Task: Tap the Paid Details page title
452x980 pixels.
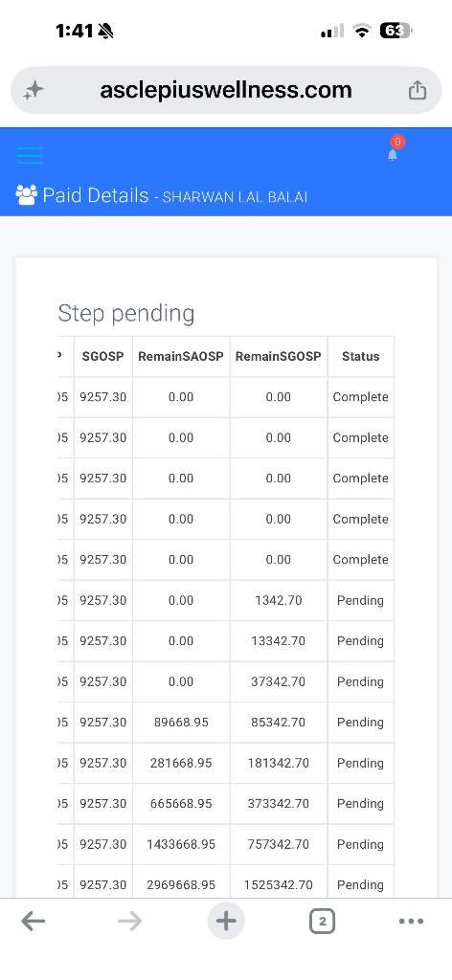Action: [x=96, y=195]
